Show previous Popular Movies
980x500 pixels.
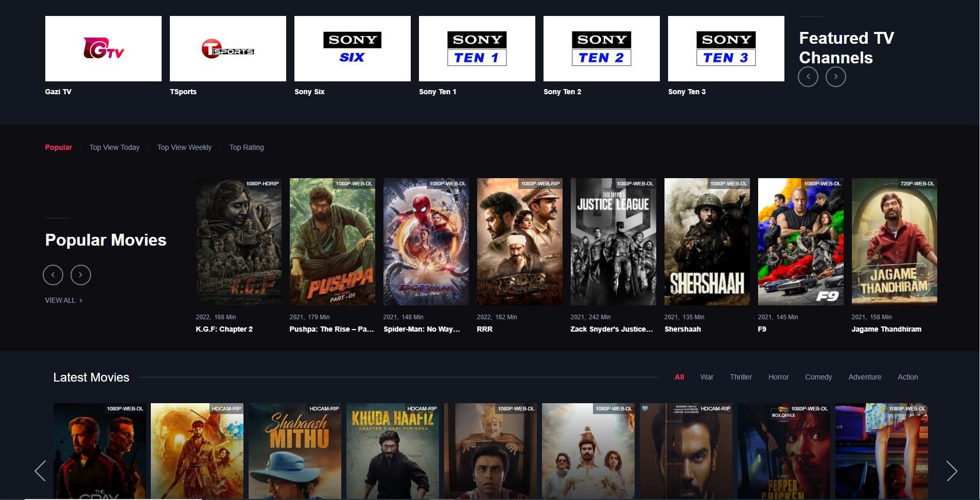click(53, 275)
